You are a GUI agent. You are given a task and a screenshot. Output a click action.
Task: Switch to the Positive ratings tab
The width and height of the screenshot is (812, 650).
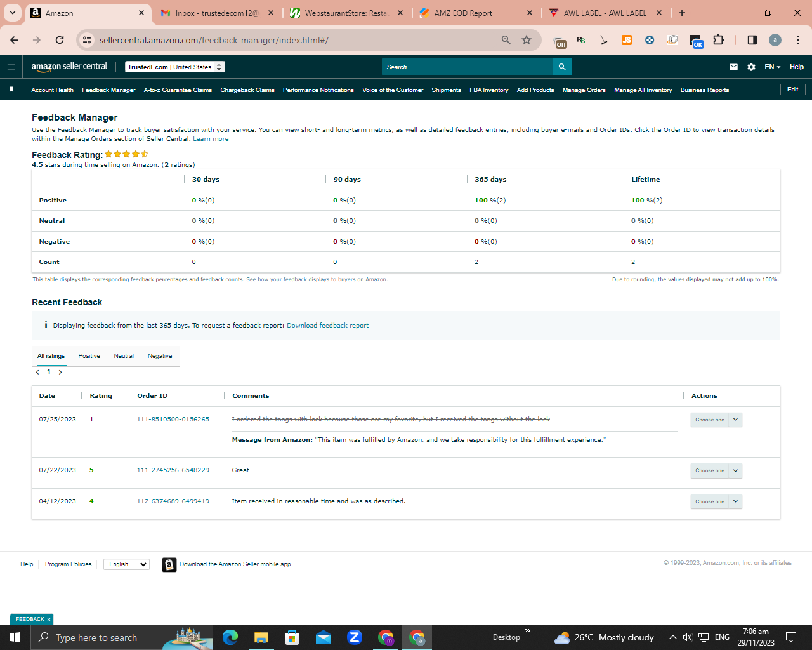tap(89, 356)
